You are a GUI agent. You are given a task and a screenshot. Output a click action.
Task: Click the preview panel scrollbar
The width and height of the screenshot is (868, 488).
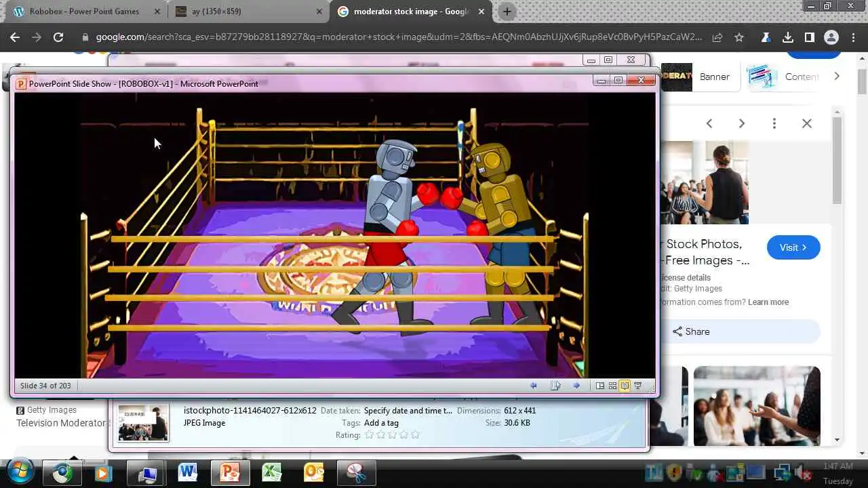(x=837, y=161)
